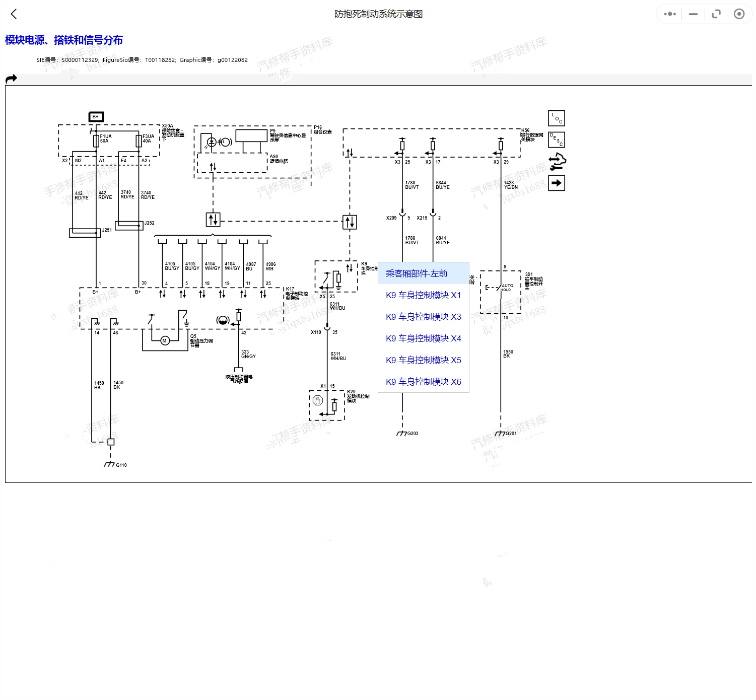Pick K9 车身控制模块 X6 from list
This screenshot has width=756, height=700.
click(423, 382)
